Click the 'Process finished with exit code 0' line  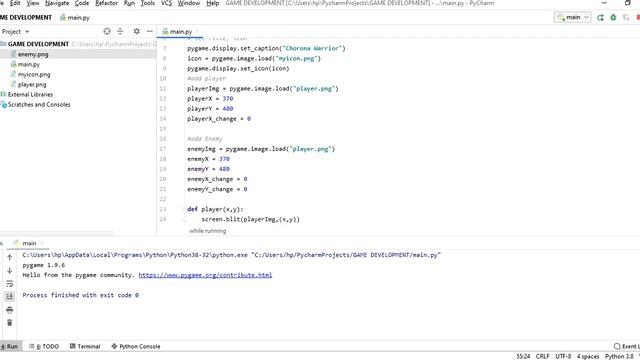click(80, 295)
